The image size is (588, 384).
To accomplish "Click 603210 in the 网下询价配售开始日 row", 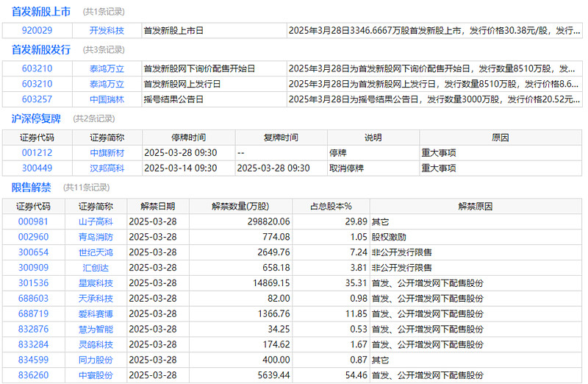I will [x=37, y=68].
